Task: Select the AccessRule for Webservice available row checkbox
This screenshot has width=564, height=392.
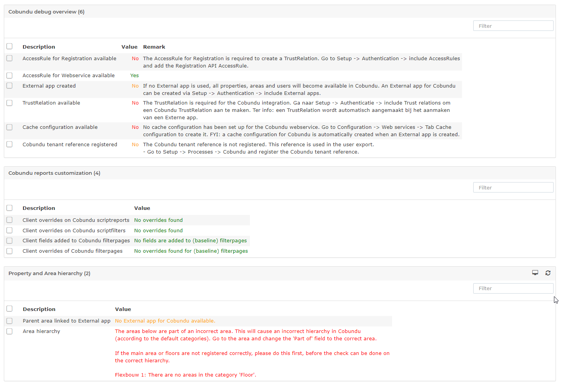Action: [x=10, y=75]
